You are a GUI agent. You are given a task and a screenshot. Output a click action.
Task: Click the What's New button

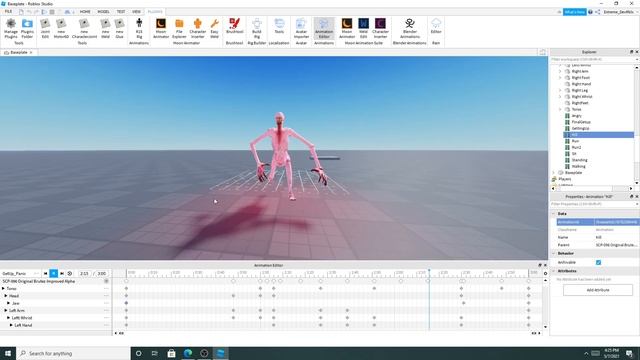click(574, 12)
